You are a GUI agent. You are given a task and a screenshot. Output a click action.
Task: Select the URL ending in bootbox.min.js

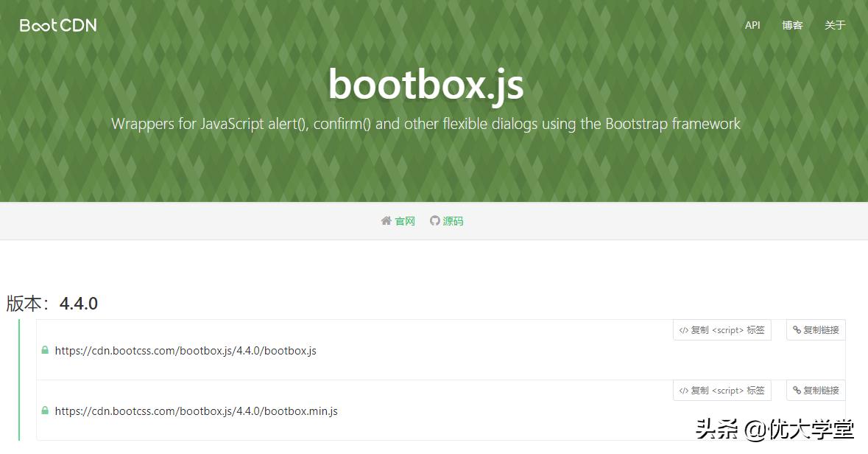[x=196, y=411]
